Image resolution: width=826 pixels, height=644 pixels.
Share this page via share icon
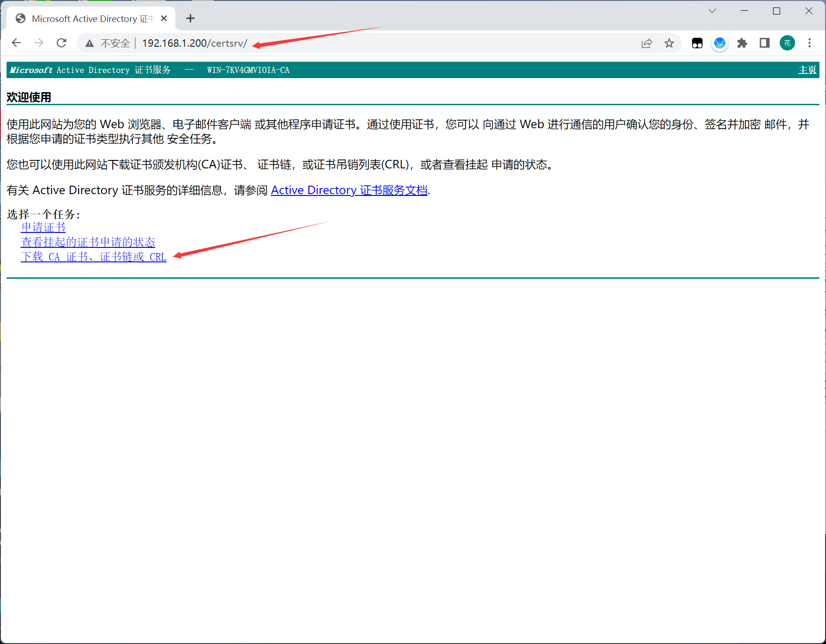(647, 43)
